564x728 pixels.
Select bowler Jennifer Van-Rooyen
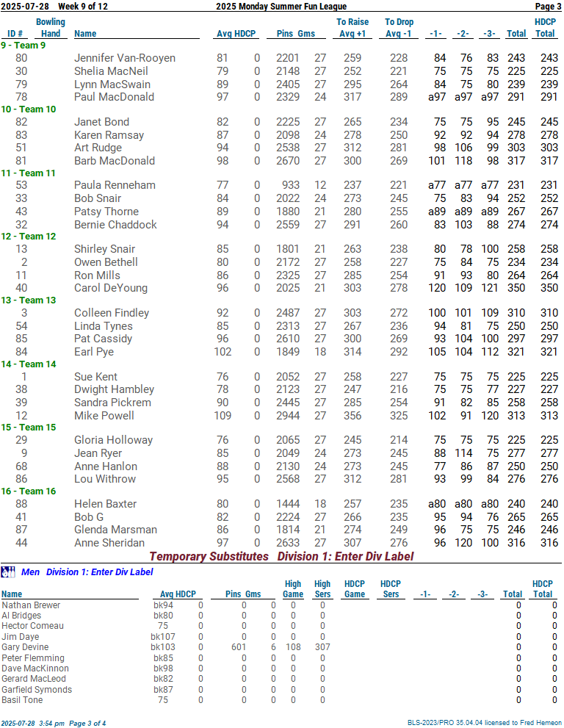(x=124, y=58)
